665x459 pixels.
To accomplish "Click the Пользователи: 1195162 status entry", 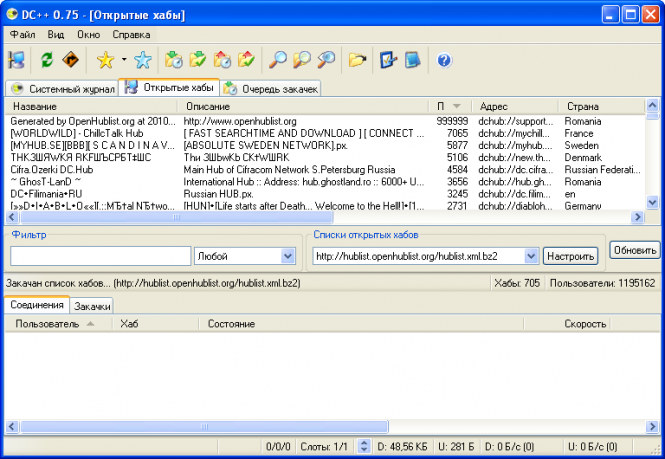I will [x=603, y=283].
